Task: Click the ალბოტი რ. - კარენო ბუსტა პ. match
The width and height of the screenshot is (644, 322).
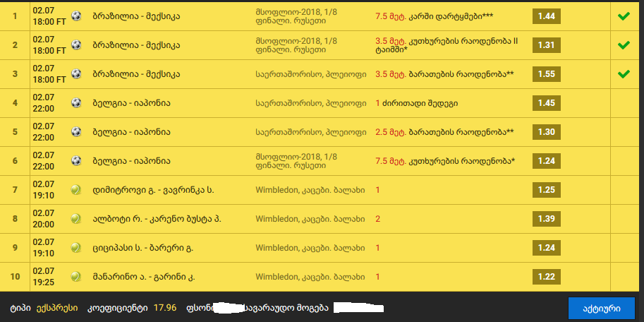Action: point(157,219)
